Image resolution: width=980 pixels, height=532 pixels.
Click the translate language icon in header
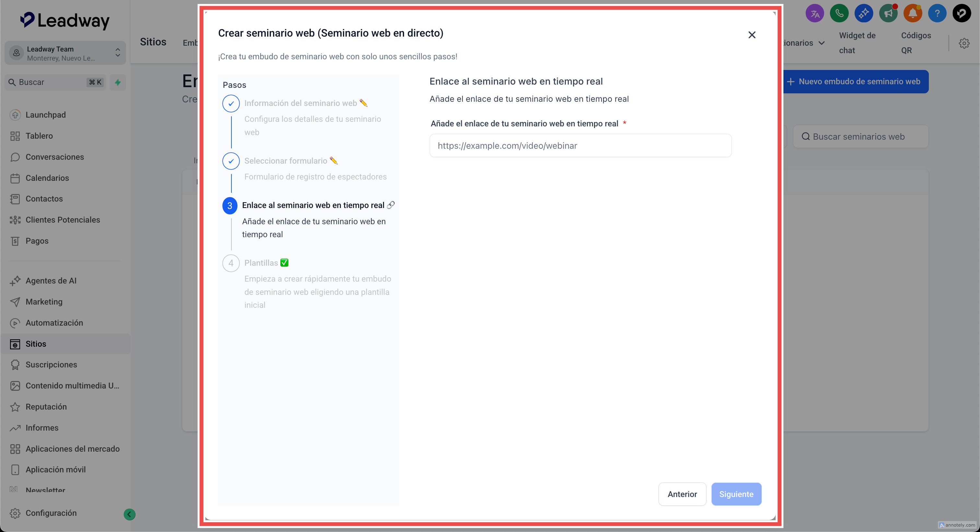pyautogui.click(x=814, y=14)
